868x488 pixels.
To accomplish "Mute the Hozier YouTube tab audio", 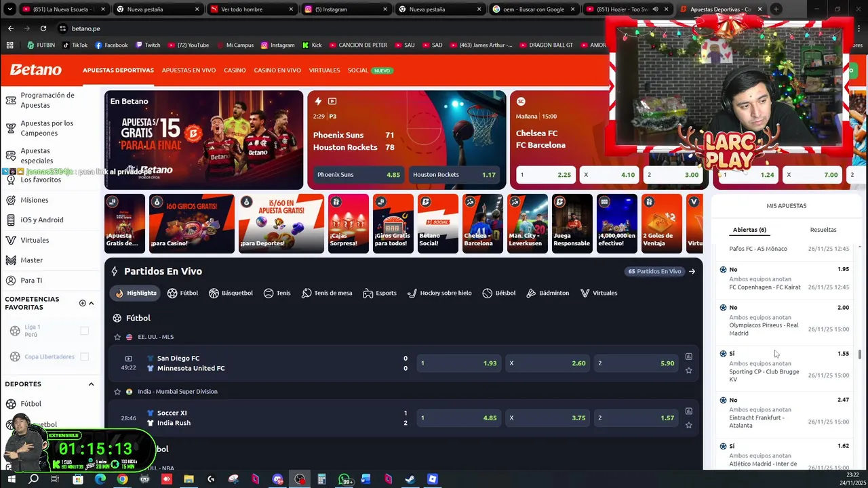I will [x=655, y=9].
